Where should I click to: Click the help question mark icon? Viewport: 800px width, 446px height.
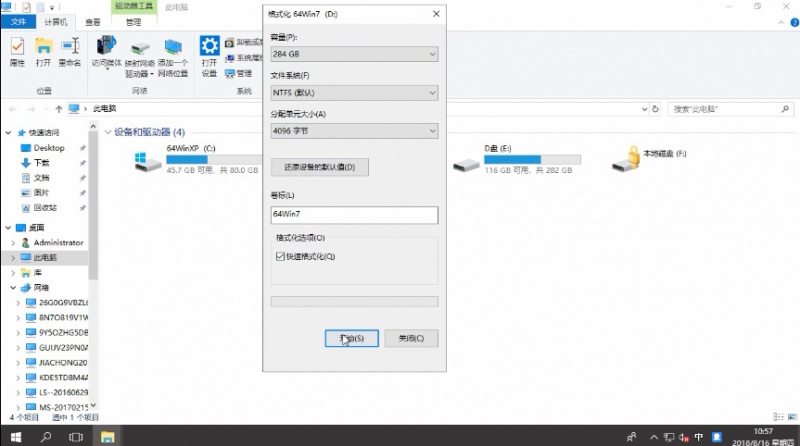pos(794,22)
